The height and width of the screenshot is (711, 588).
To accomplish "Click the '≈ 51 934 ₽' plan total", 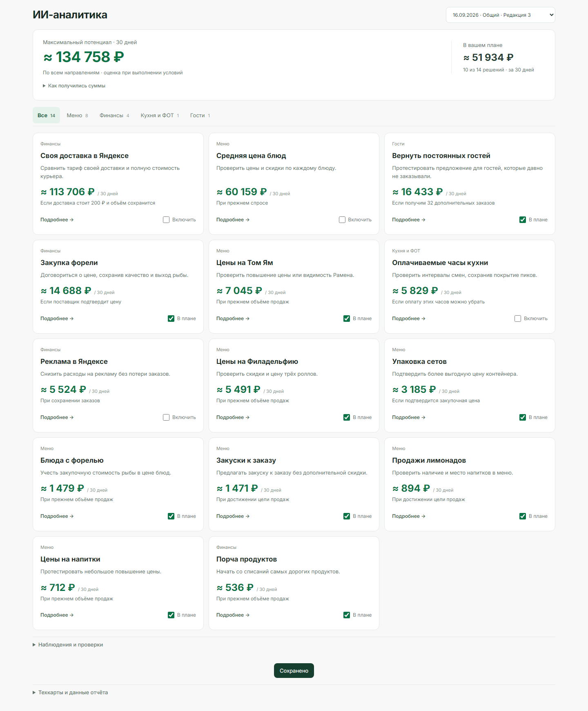I will click(488, 58).
